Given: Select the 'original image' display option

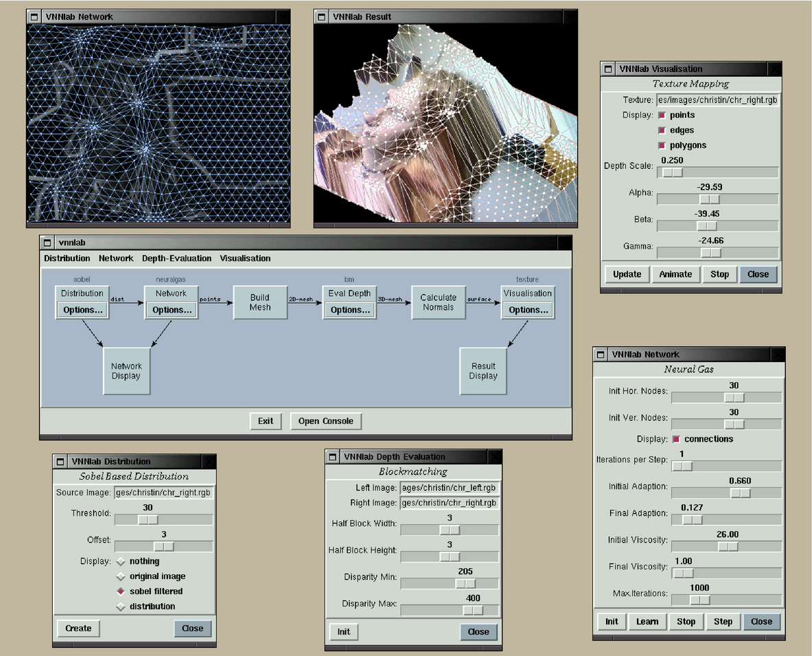Looking at the screenshot, I should pyautogui.click(x=121, y=576).
